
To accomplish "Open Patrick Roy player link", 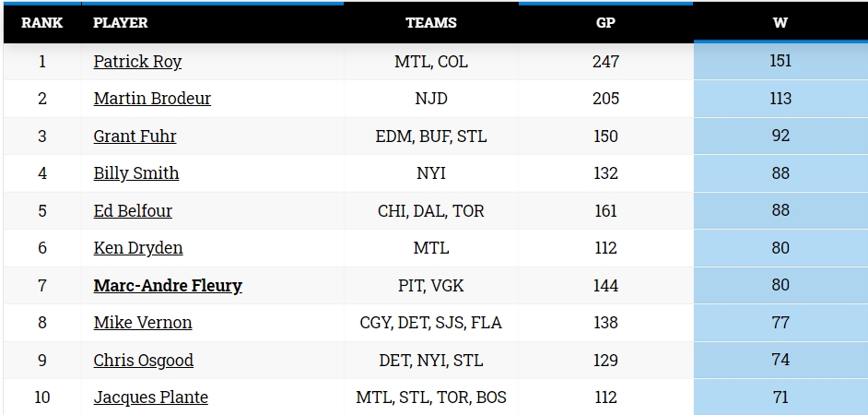I will (137, 61).
